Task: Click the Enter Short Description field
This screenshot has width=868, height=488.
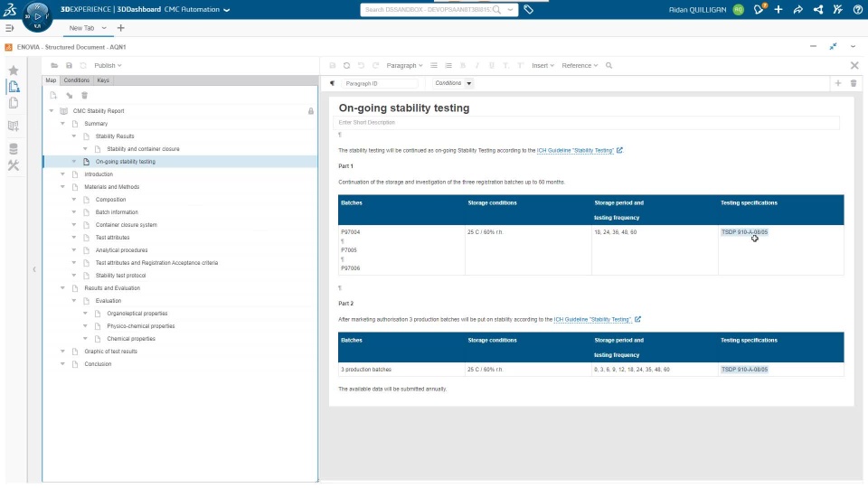Action: [x=586, y=122]
